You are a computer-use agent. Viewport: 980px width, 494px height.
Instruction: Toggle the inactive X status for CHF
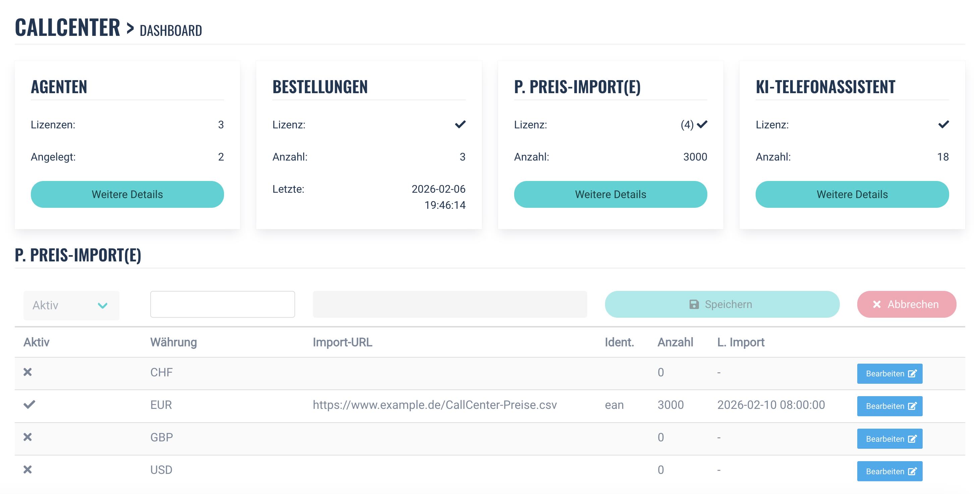click(28, 372)
